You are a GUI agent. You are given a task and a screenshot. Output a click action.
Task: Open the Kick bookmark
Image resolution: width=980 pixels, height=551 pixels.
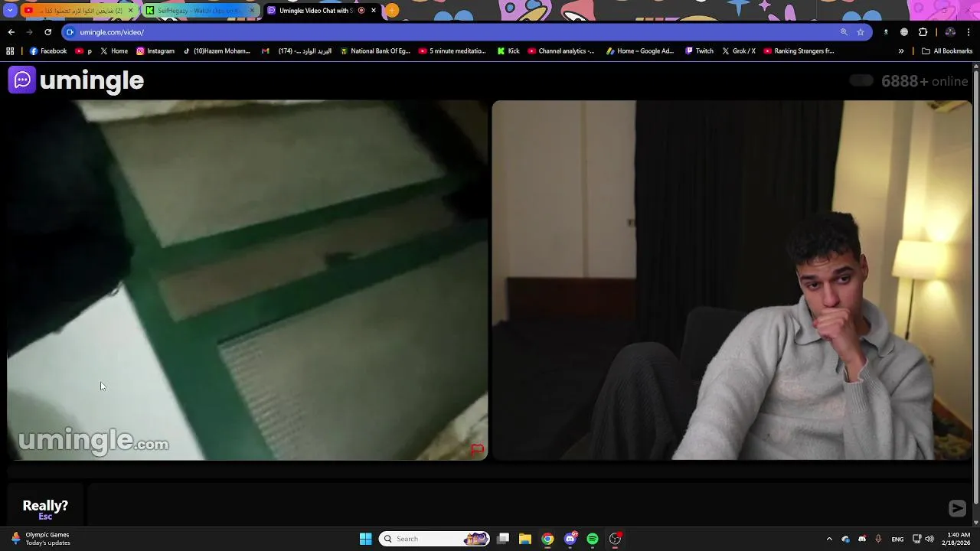[x=508, y=51]
